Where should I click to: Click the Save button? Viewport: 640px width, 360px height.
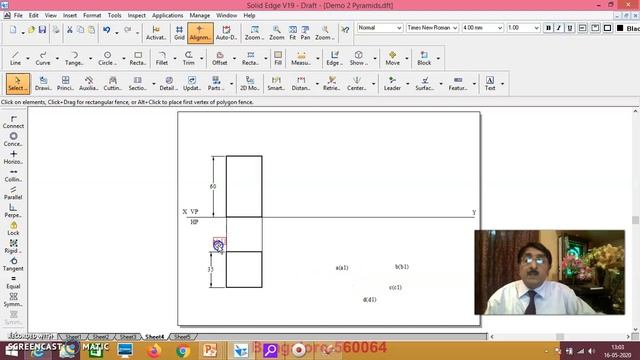(42, 30)
